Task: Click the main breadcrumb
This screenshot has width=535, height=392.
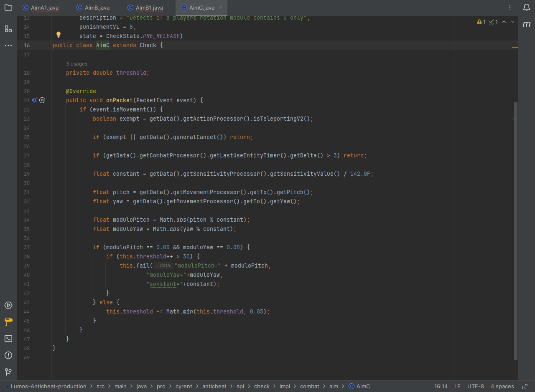Action: 120,387
